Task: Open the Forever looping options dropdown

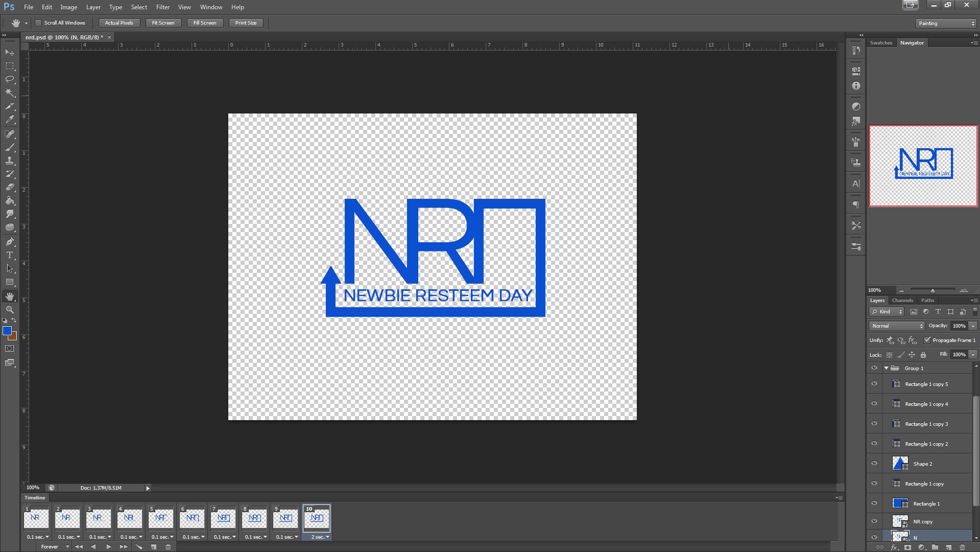Action: coord(55,547)
